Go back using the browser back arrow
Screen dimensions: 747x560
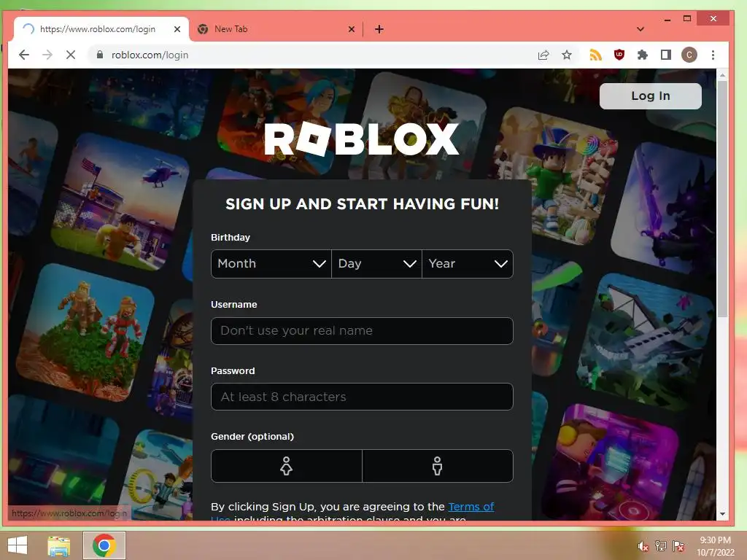[24, 55]
